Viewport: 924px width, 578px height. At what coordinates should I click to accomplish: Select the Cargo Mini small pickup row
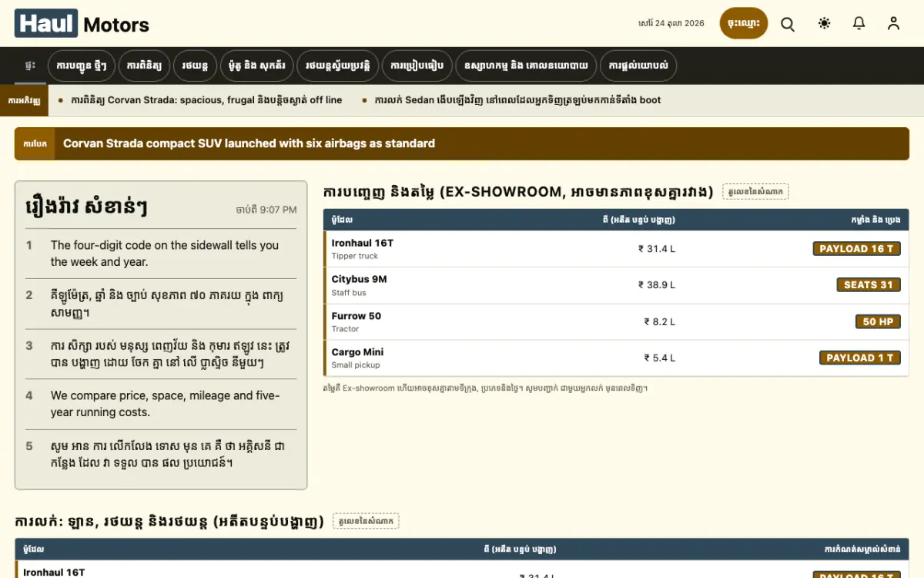tap(616, 358)
